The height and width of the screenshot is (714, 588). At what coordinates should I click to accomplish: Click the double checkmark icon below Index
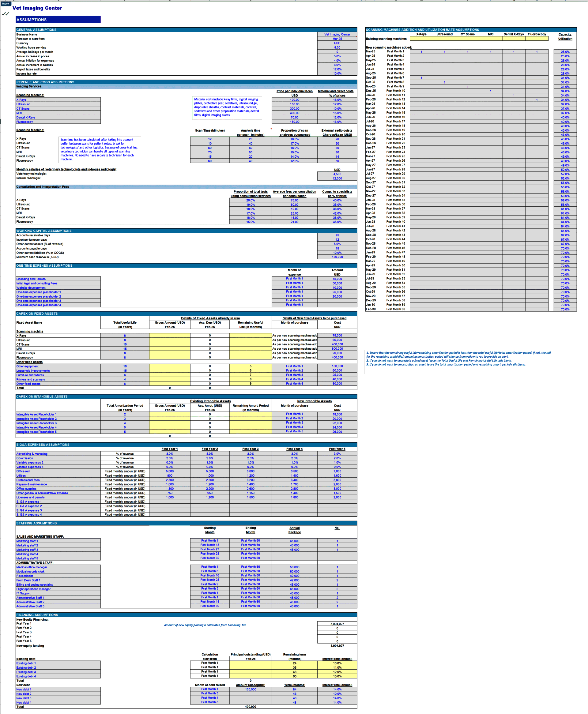pyautogui.click(x=6, y=14)
